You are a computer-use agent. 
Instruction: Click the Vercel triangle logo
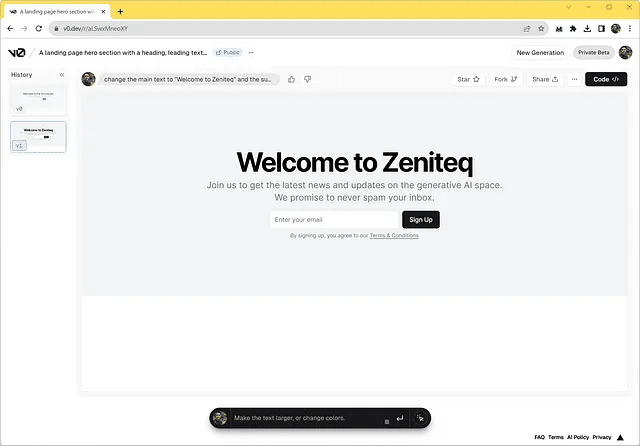[620, 437]
